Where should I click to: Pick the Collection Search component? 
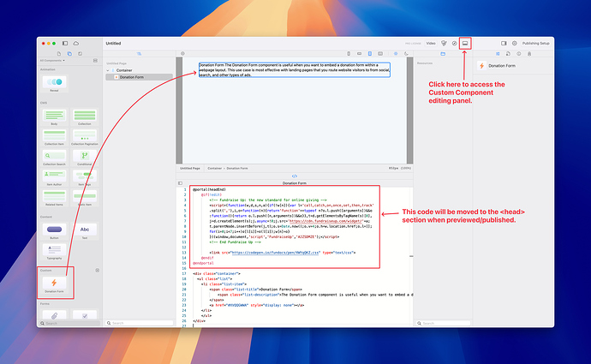click(54, 158)
